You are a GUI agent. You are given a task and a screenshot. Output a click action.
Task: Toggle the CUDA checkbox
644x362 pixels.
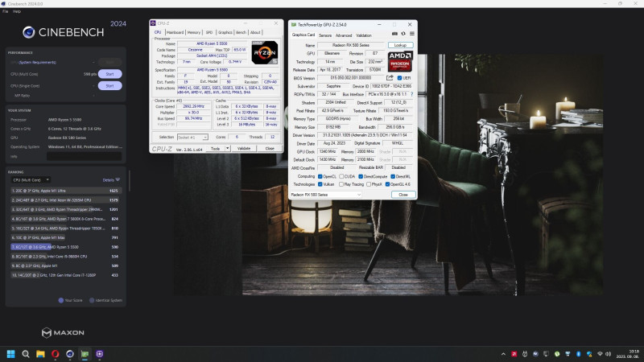pos(341,176)
